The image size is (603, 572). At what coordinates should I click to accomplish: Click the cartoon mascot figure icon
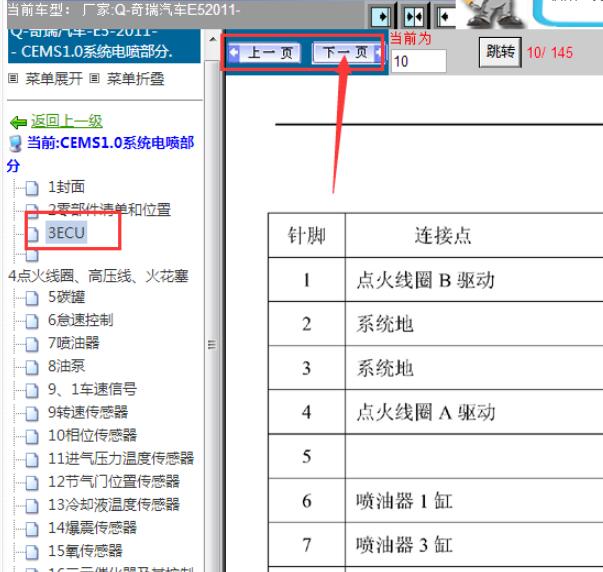point(494,13)
